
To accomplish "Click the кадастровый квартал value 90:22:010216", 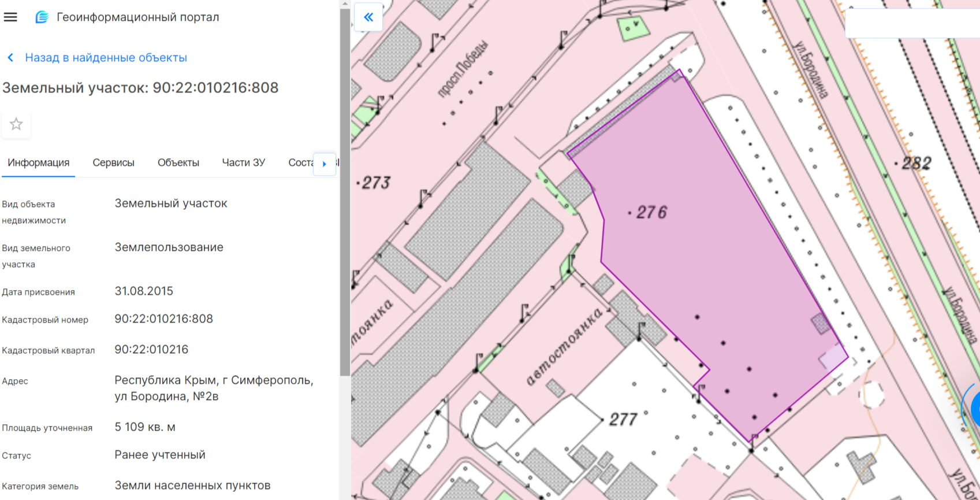I will [x=151, y=350].
